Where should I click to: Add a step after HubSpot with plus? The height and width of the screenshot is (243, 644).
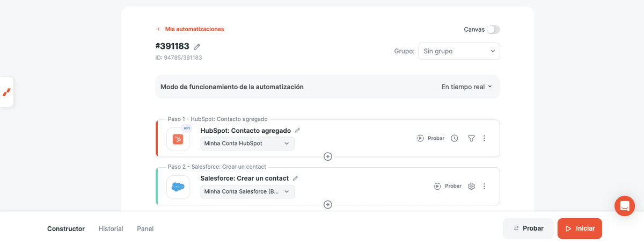[x=328, y=156]
